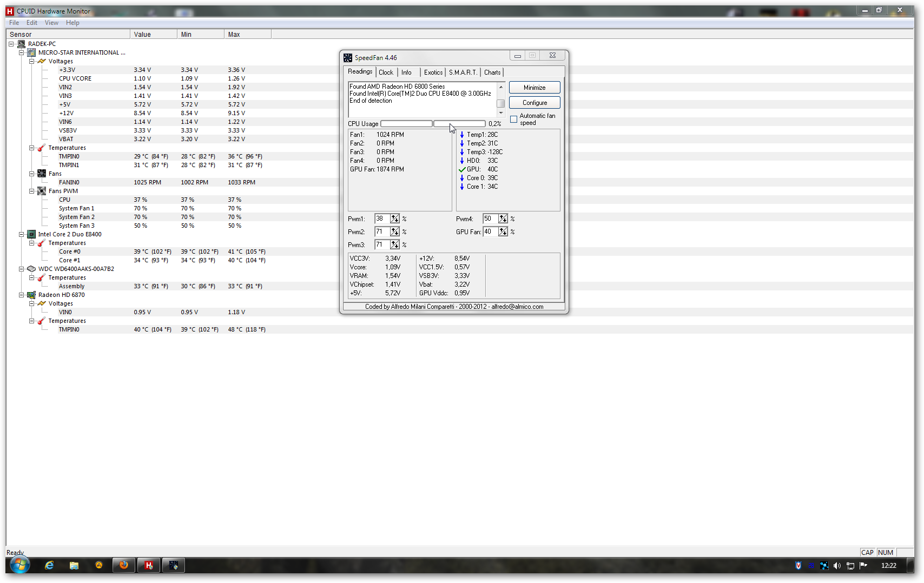Collapse the WDC WD6400AAKS hard drive node
924x583 pixels.
pyautogui.click(x=21, y=269)
